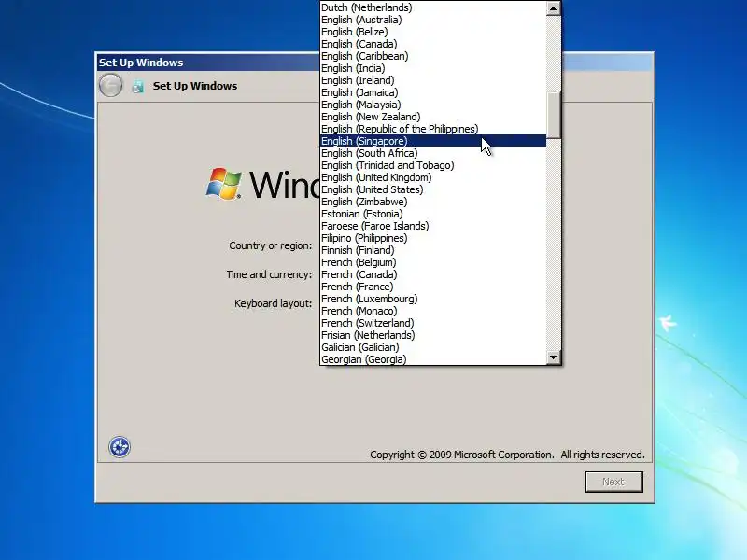Select English (Canada)

coord(432,44)
